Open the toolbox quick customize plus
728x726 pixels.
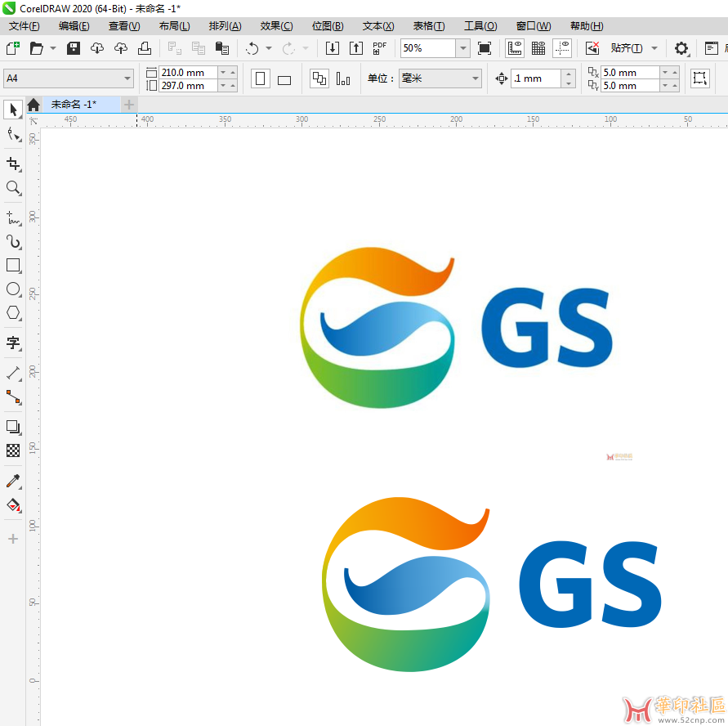(13, 539)
